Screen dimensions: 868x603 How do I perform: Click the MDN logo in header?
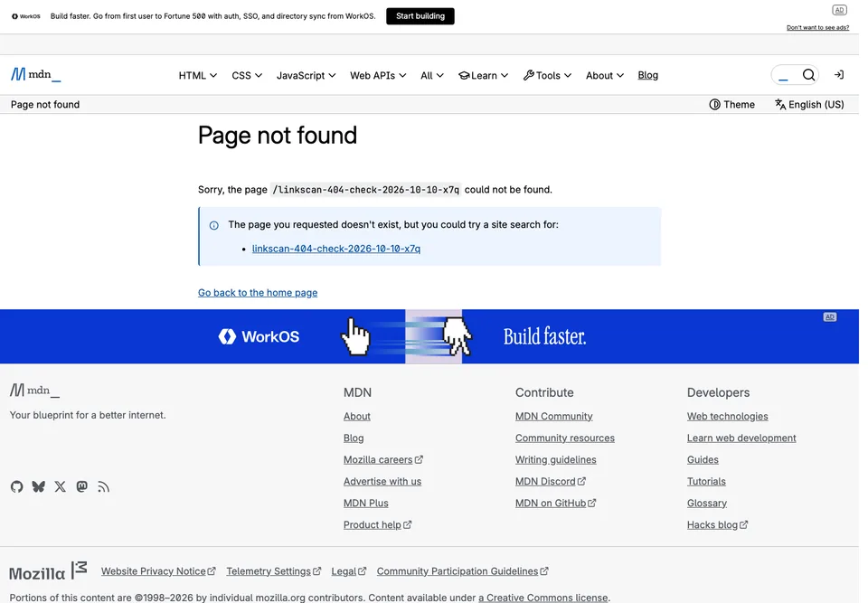[35, 74]
